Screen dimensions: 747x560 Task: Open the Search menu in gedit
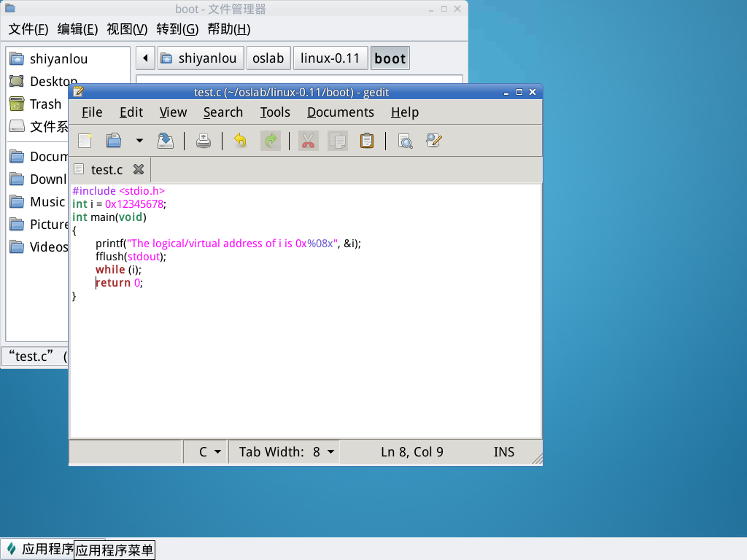[x=222, y=112]
